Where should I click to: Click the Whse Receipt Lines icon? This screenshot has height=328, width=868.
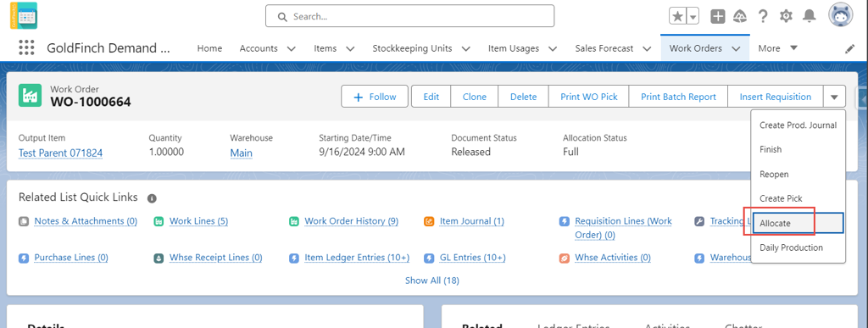(159, 258)
